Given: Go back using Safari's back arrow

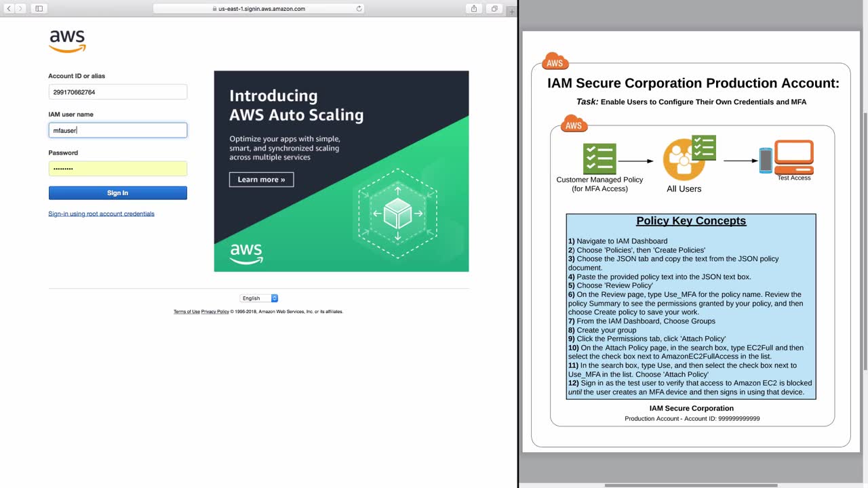Looking at the screenshot, I should pyautogui.click(x=9, y=9).
